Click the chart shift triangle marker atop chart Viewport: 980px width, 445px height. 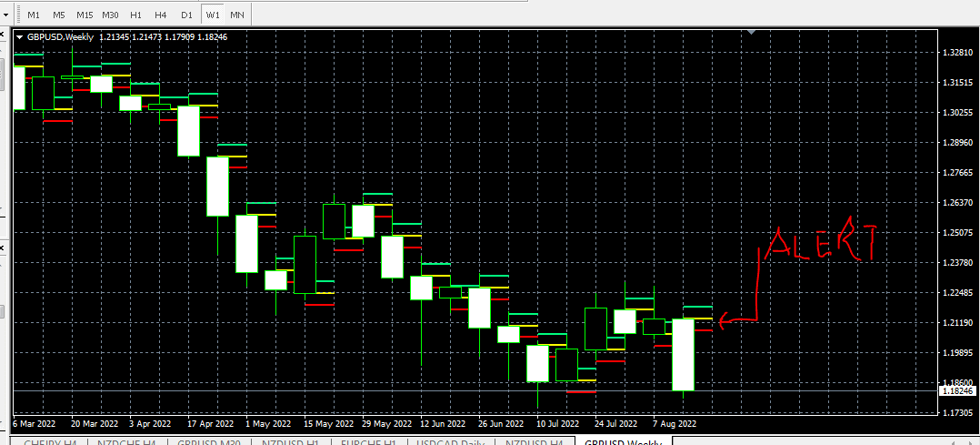click(x=751, y=31)
